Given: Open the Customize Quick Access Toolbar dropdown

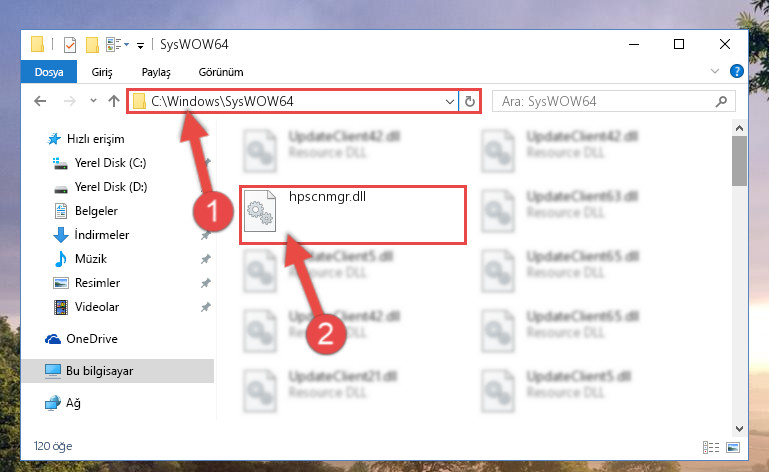Looking at the screenshot, I should 140,46.
